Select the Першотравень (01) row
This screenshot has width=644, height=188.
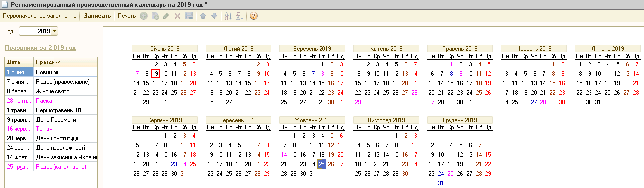pyautogui.click(x=51, y=110)
